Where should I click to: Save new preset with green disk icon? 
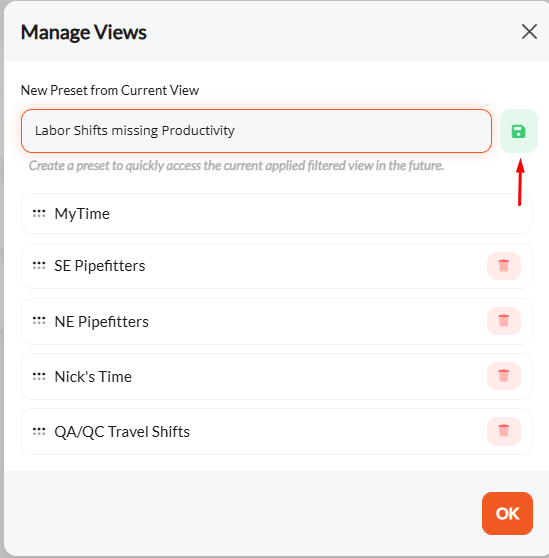[x=518, y=131]
